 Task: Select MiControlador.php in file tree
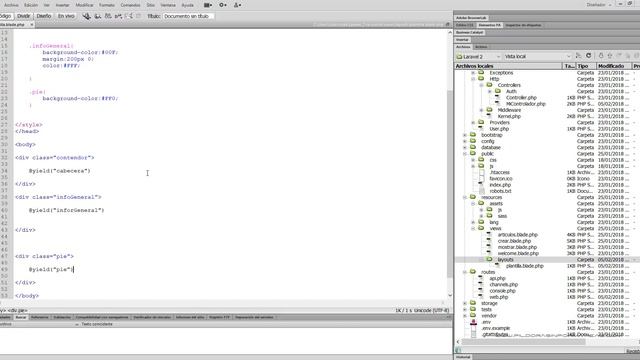525,104
